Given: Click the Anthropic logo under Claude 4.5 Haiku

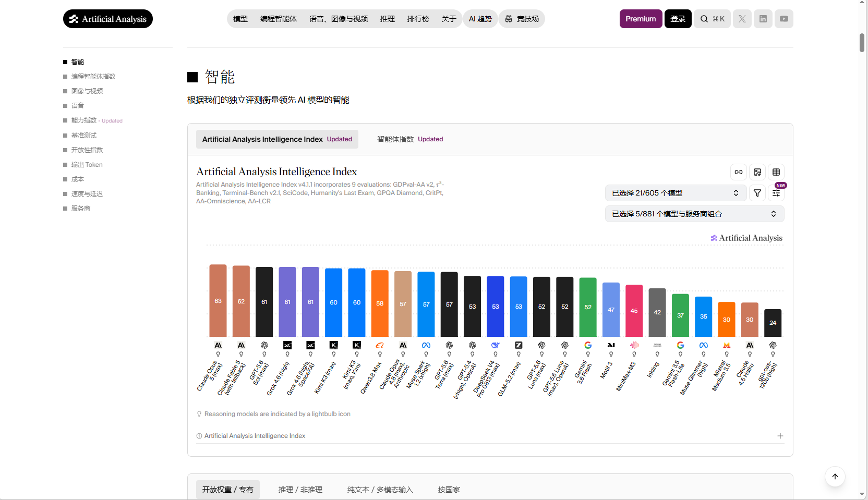Looking at the screenshot, I should 750,345.
